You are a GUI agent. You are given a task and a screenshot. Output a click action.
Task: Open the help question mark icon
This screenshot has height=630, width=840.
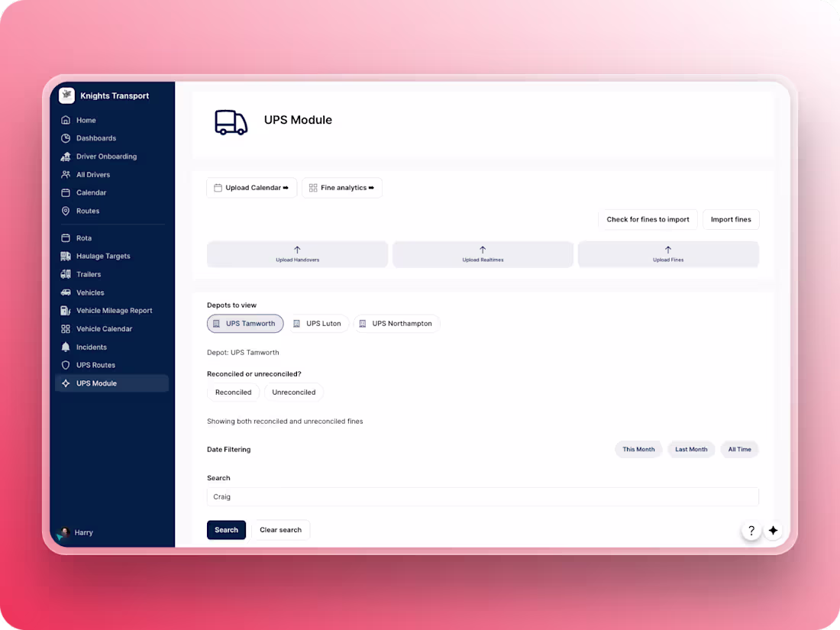[x=751, y=530]
